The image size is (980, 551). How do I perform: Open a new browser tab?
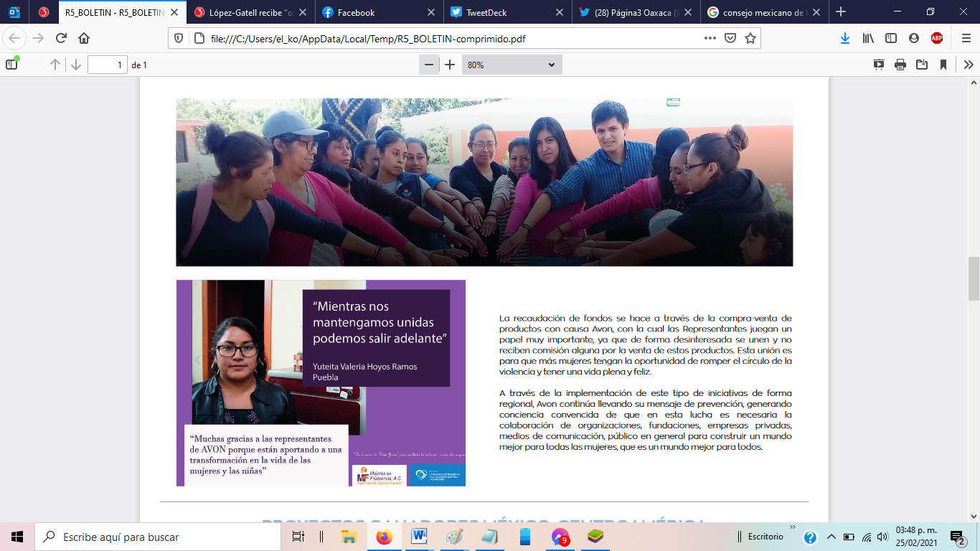pos(841,12)
